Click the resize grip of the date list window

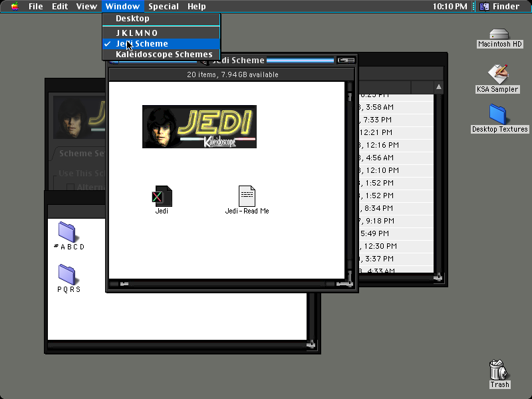coord(438,277)
